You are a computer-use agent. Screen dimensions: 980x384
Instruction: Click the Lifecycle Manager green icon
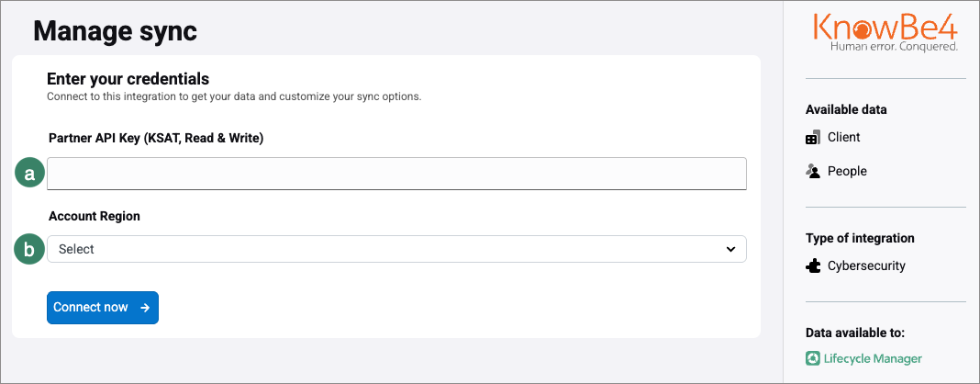pyautogui.click(x=812, y=359)
